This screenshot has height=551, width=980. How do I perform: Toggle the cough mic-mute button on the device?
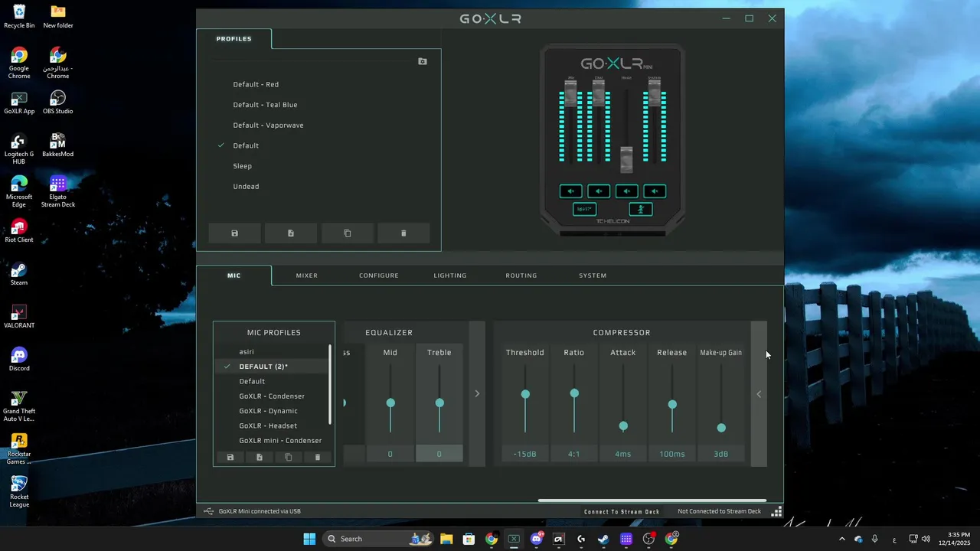641,209
